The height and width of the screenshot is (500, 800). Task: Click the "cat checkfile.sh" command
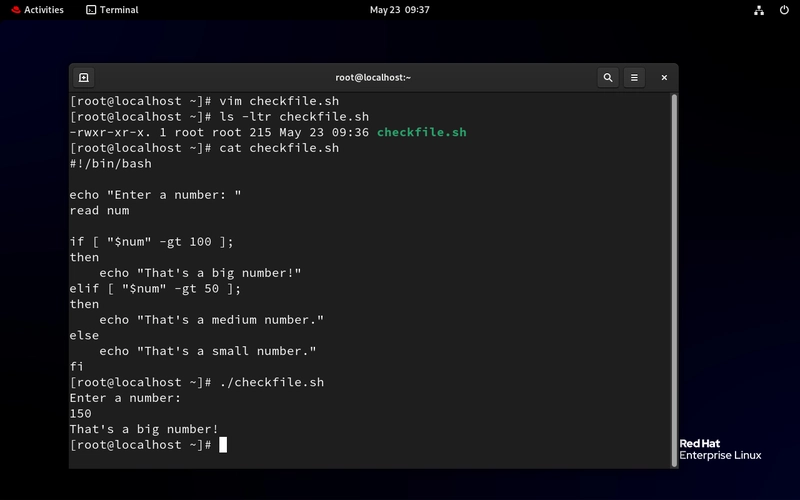point(279,148)
